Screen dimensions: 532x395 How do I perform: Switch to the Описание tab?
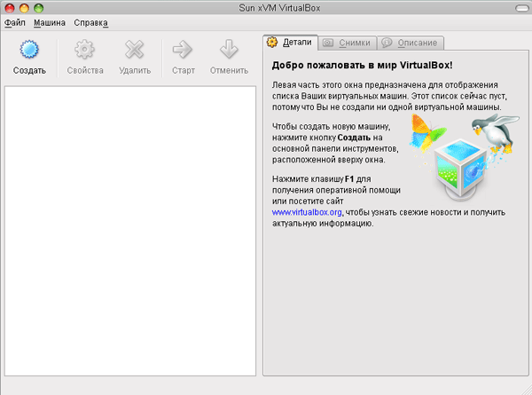tap(411, 43)
